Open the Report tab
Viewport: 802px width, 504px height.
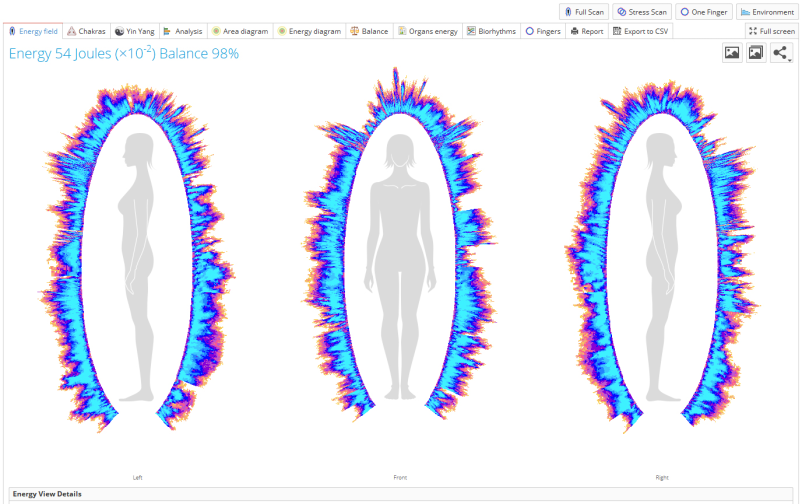click(587, 31)
